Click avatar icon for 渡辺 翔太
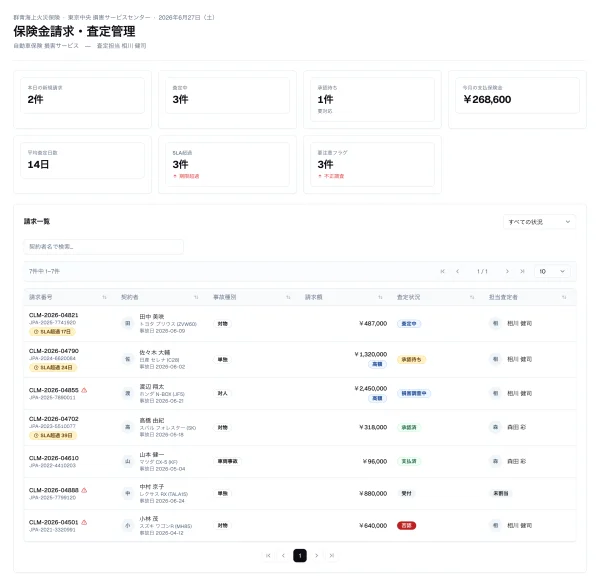 click(x=128, y=393)
